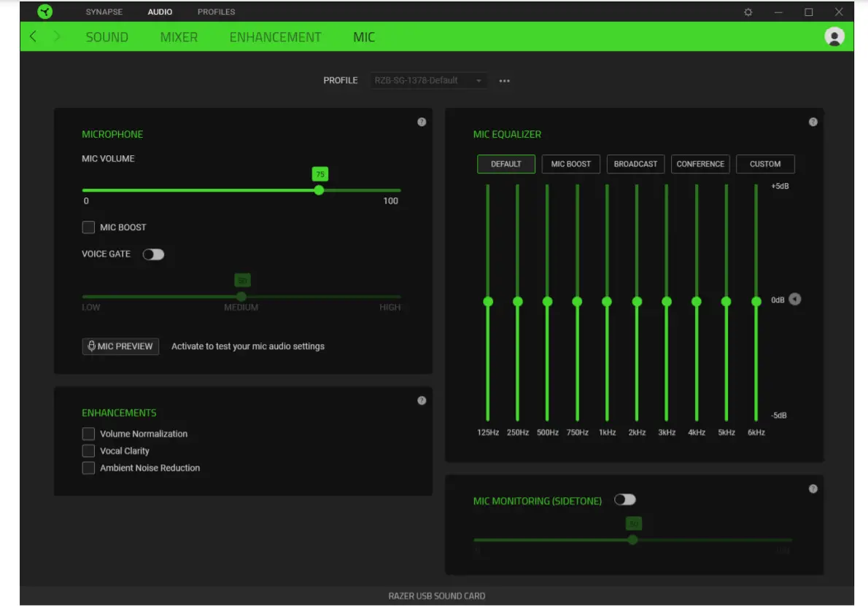
Task: Open Enhancements section help icon
Action: point(422,400)
